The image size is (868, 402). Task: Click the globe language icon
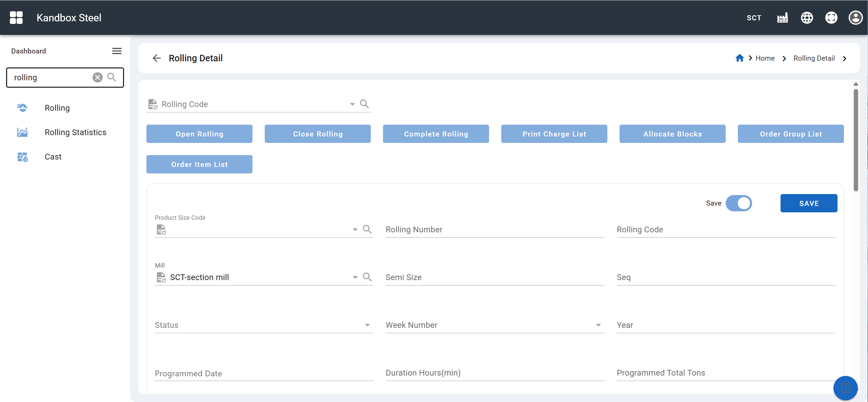[x=807, y=18]
